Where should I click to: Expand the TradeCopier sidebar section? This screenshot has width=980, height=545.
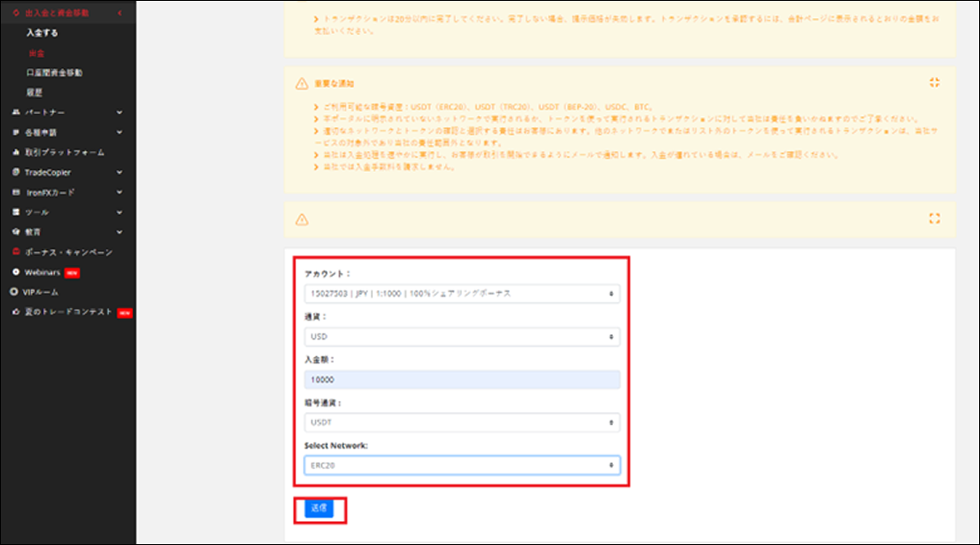coord(119,172)
